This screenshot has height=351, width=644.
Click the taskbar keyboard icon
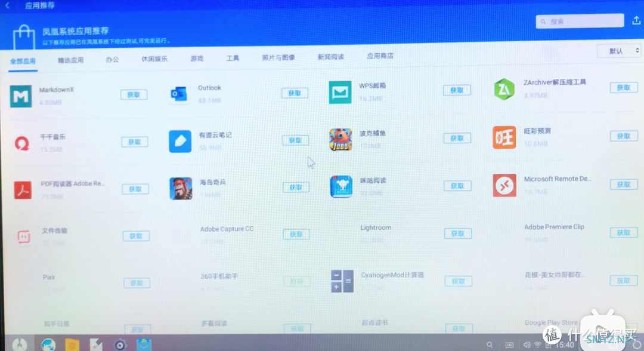pyautogui.click(x=509, y=345)
